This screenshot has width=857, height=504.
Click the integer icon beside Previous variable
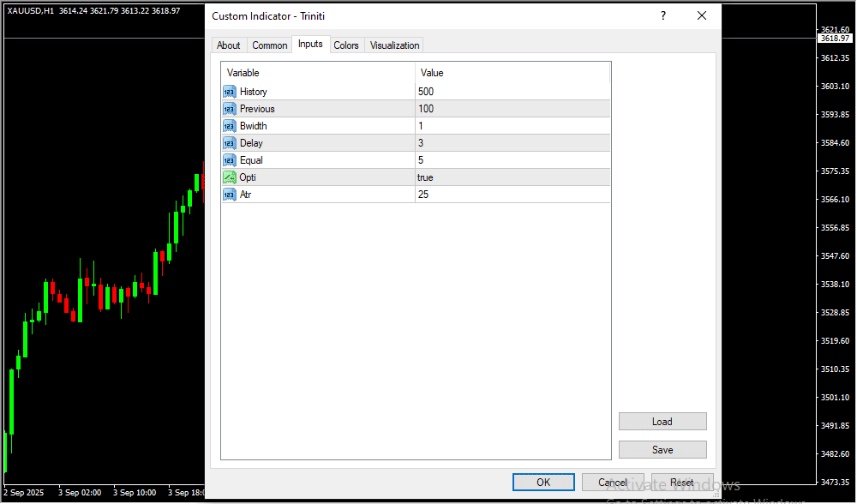(229, 109)
